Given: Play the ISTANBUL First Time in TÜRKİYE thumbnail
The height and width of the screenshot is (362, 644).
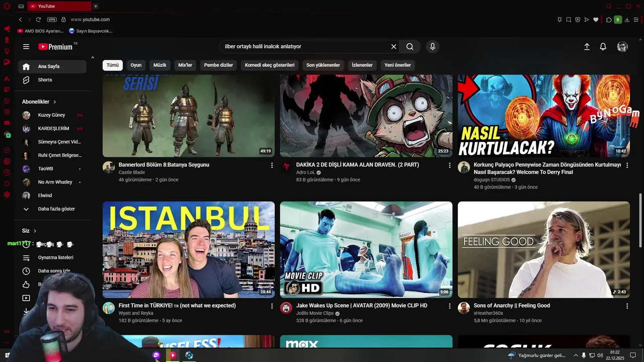Looking at the screenshot, I should tap(189, 250).
